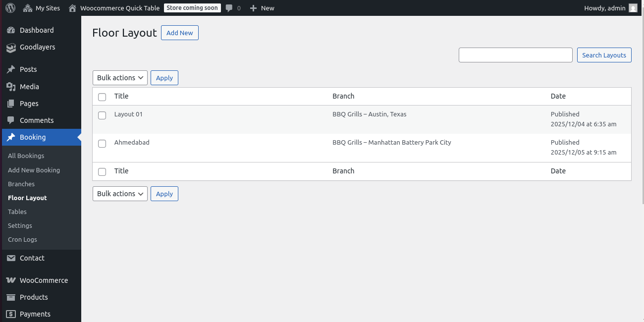The width and height of the screenshot is (644, 322).
Task: Open booking Settings submenu item
Action: click(20, 225)
